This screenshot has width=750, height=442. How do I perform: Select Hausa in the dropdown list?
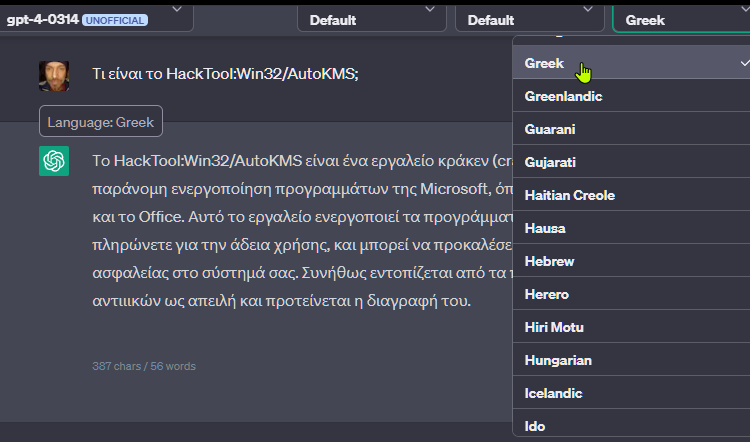[545, 228]
